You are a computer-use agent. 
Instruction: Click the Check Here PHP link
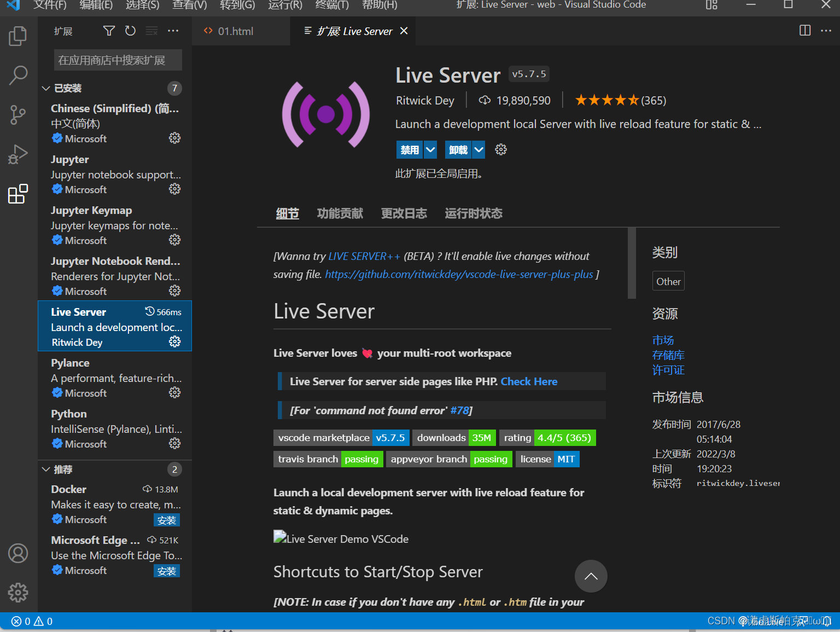[x=529, y=381]
